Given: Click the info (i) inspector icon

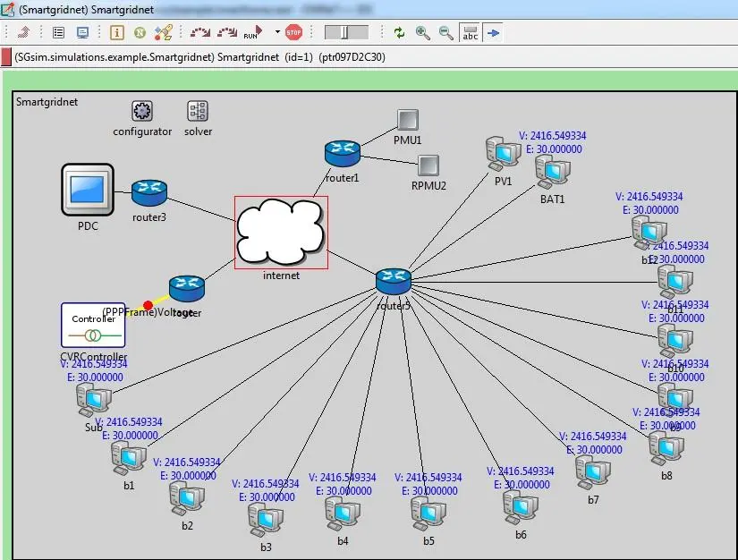Looking at the screenshot, I should 118,32.
